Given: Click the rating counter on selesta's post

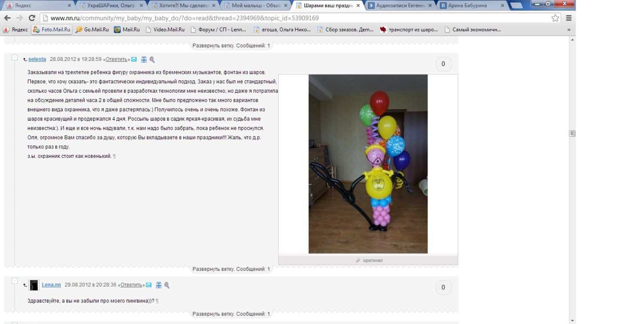Looking at the screenshot, I should click(x=444, y=64).
